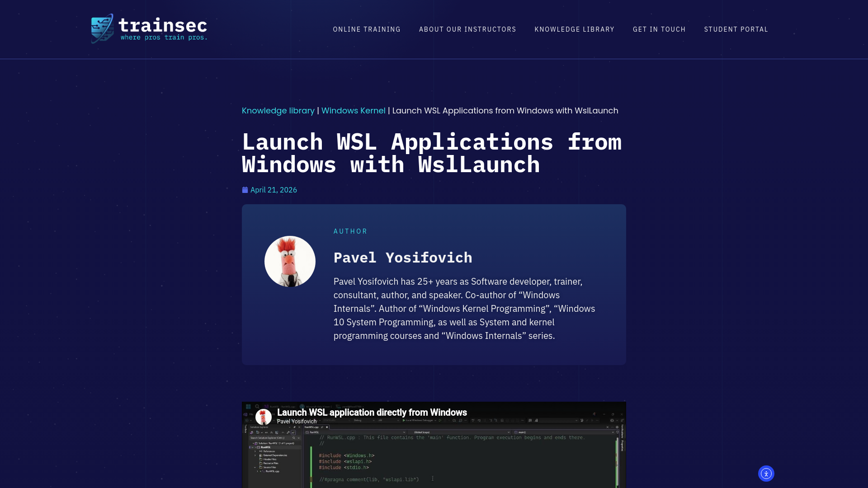Open the Knowledge Library menu item
The height and width of the screenshot is (488, 868).
click(574, 29)
